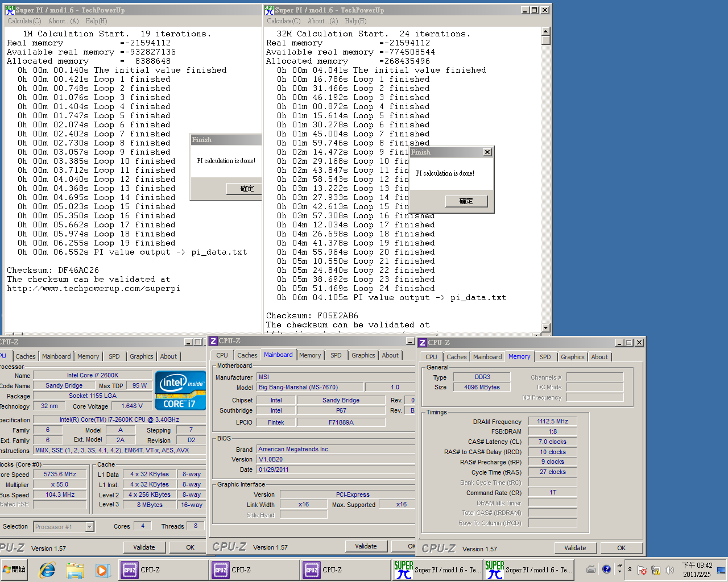
Task: Click the volume speaker tray icon
Action: [x=669, y=569]
